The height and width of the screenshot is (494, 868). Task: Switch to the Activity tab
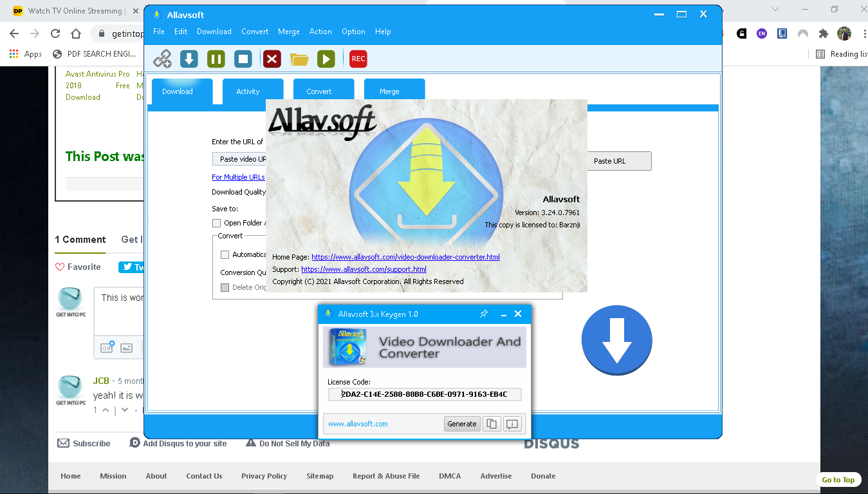point(248,91)
